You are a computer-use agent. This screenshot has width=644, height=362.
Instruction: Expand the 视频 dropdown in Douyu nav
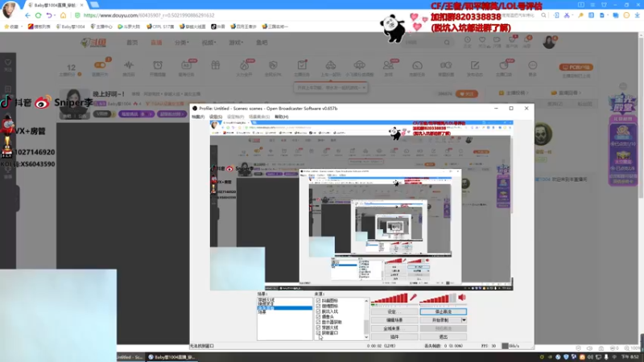click(208, 43)
